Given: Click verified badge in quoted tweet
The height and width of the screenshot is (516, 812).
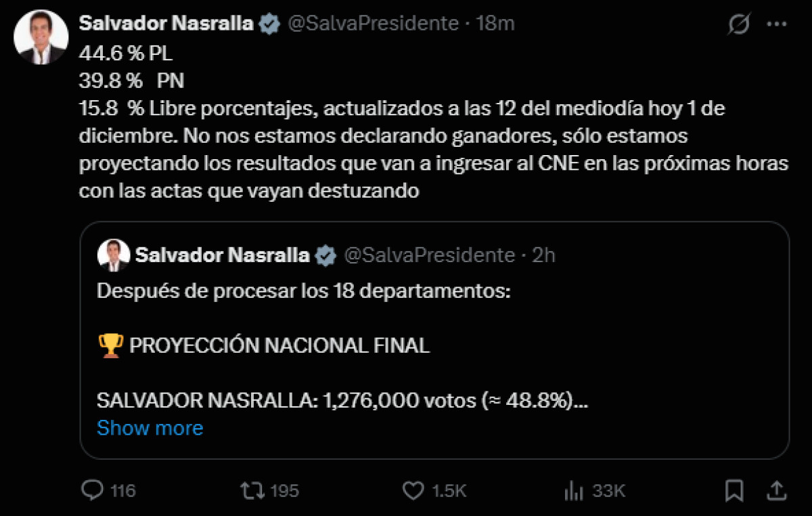Looking at the screenshot, I should coord(326,255).
